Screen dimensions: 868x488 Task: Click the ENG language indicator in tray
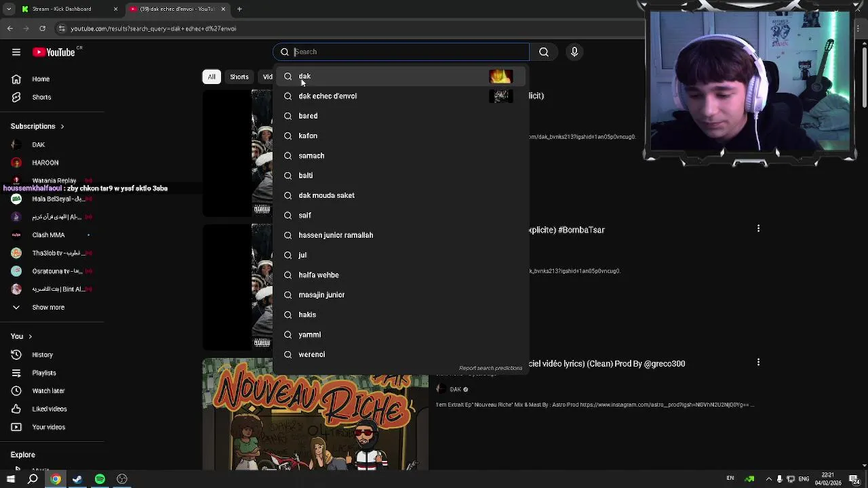coord(804,479)
